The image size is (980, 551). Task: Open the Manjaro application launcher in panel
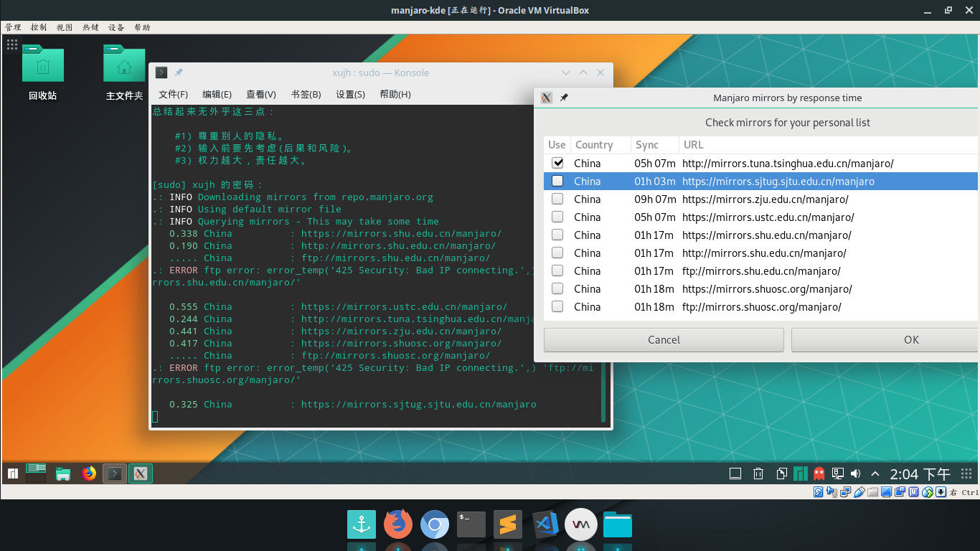click(x=12, y=474)
